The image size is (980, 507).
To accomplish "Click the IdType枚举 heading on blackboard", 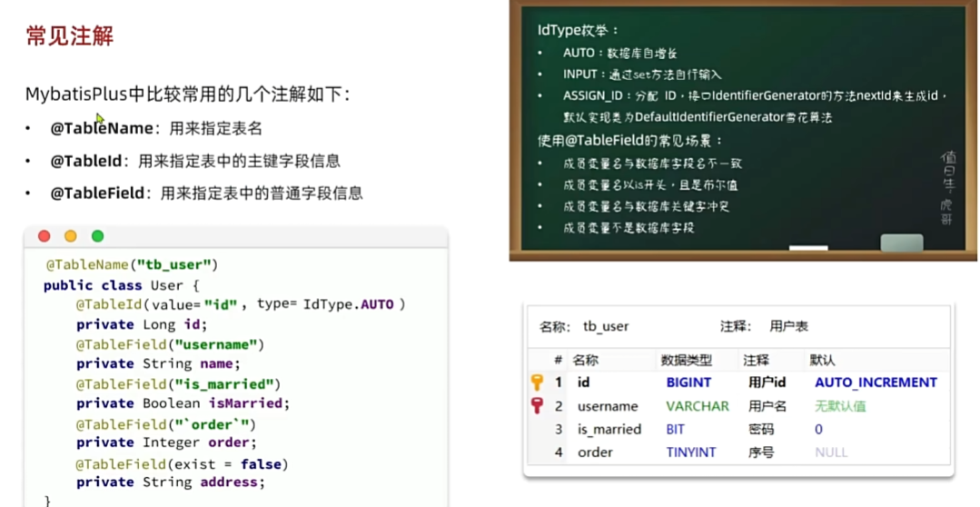I will pyautogui.click(x=579, y=30).
